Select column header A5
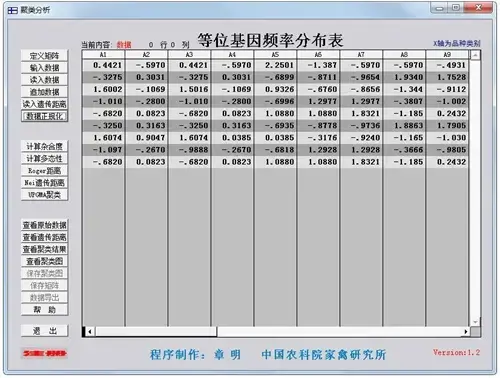 [275, 55]
